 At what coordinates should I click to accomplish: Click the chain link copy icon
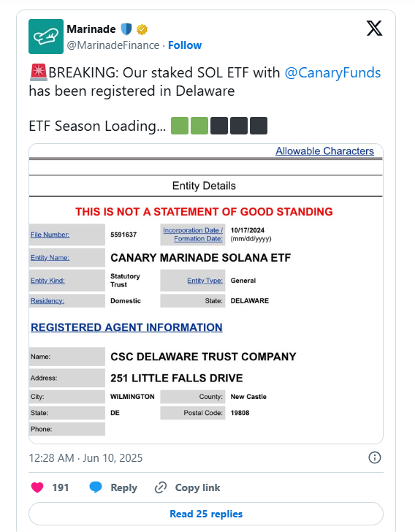[161, 487]
